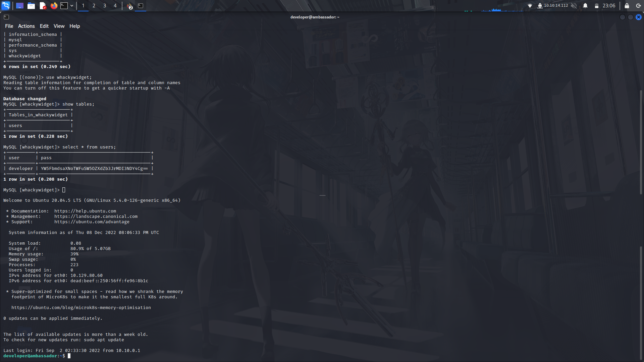Screen dimensions: 644x362
Task: Unmute system audio from the tray
Action: (x=574, y=6)
